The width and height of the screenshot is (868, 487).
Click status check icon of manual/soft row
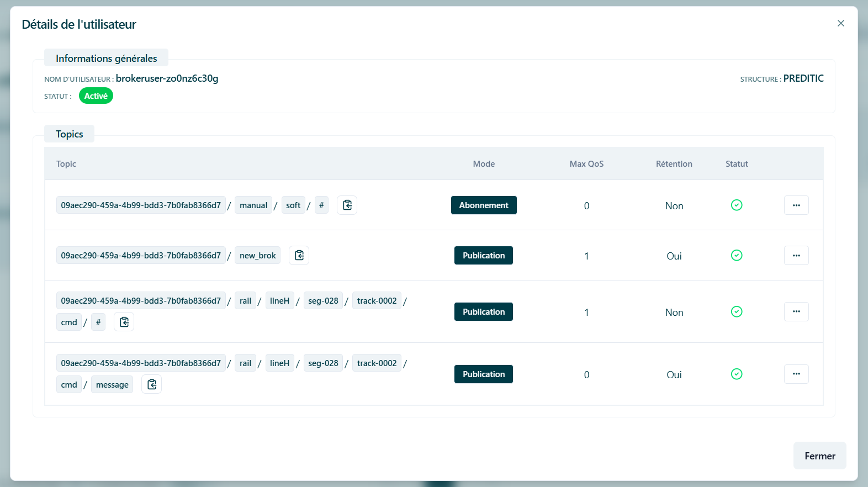tap(737, 205)
